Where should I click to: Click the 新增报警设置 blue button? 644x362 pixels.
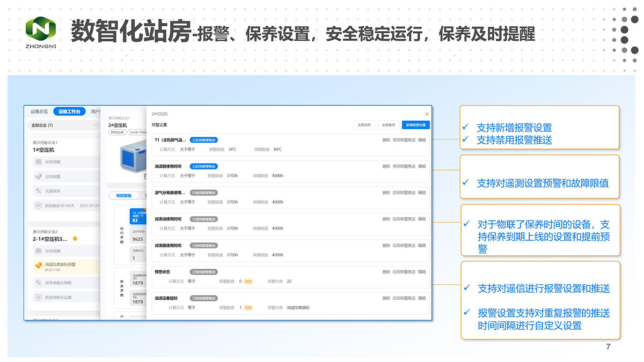tap(416, 125)
